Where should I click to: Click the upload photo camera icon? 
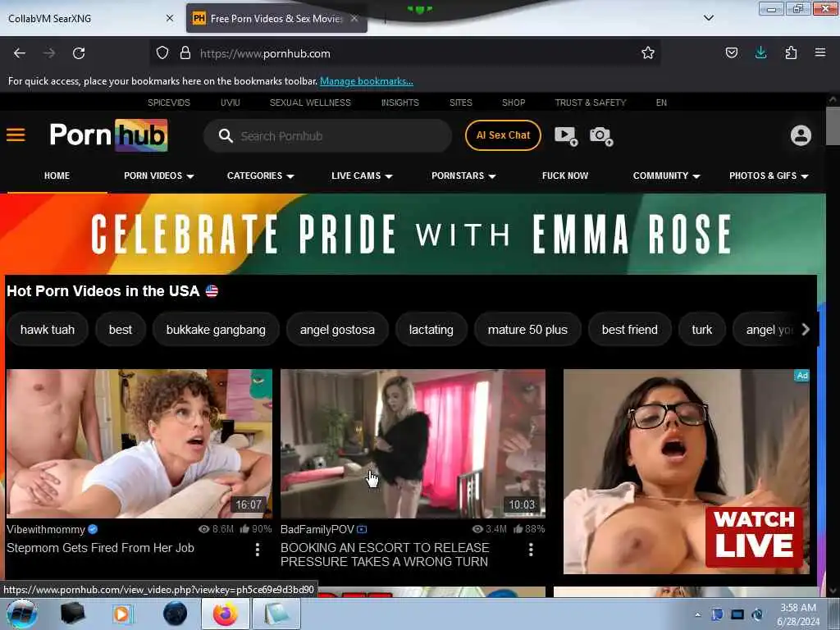click(601, 135)
